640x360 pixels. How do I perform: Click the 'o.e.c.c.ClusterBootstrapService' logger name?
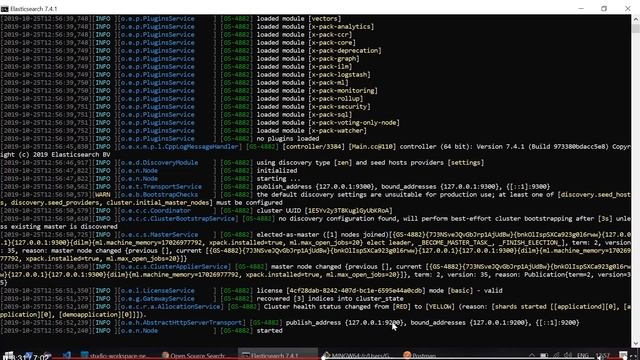click(178, 219)
